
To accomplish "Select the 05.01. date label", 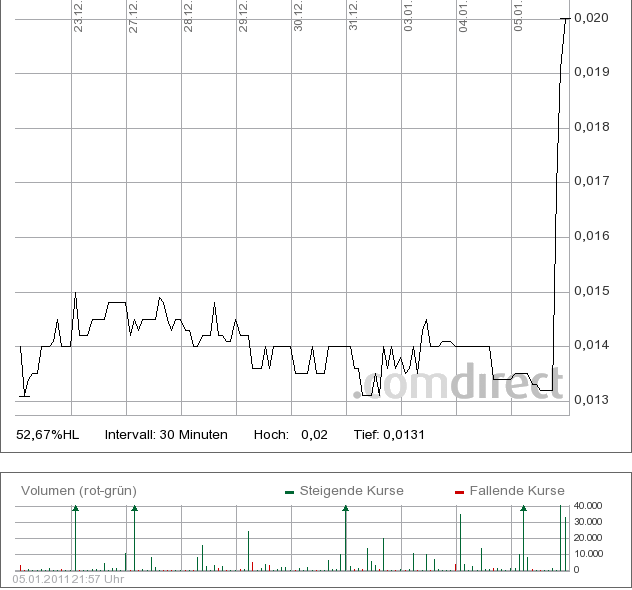I will tap(519, 18).
